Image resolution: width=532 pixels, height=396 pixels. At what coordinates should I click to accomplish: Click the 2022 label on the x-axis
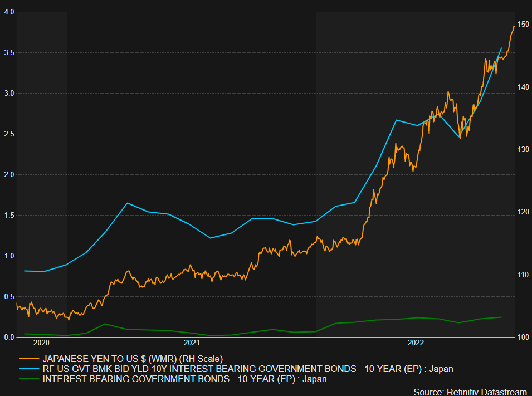click(x=416, y=343)
